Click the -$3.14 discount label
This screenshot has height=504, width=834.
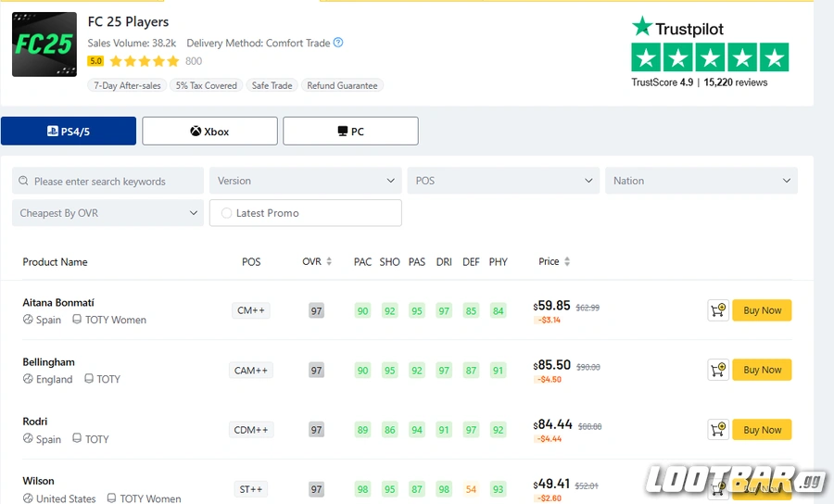549,320
